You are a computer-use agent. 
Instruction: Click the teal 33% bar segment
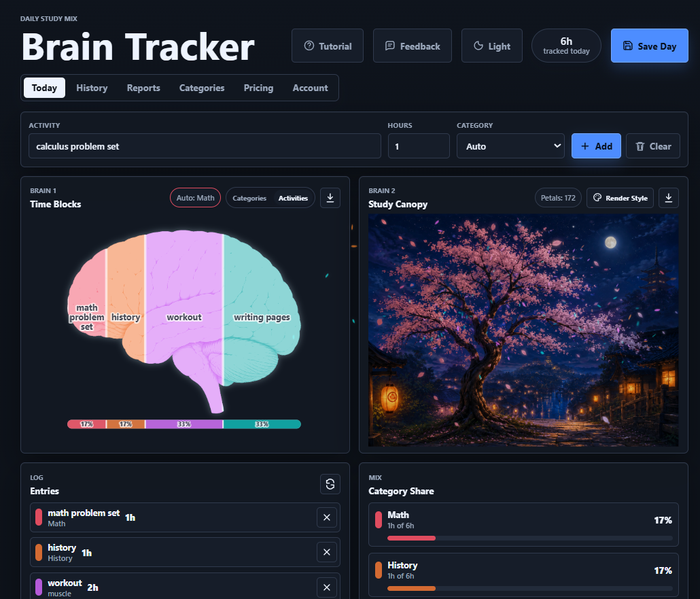[262, 424]
